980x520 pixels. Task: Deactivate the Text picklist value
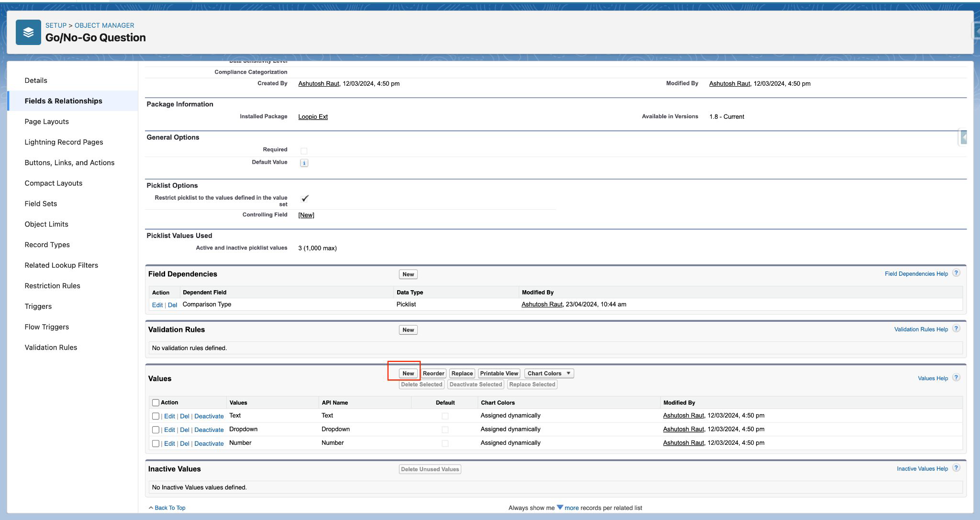click(x=209, y=417)
